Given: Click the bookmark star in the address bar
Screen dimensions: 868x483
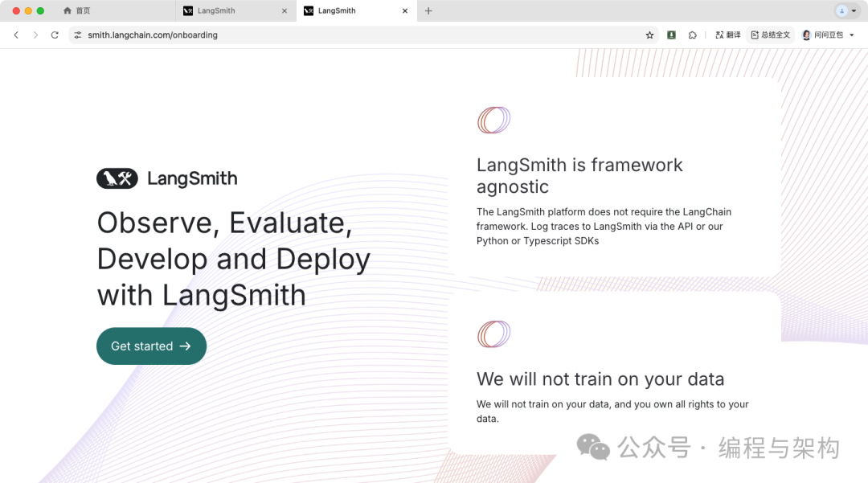Looking at the screenshot, I should click(649, 35).
